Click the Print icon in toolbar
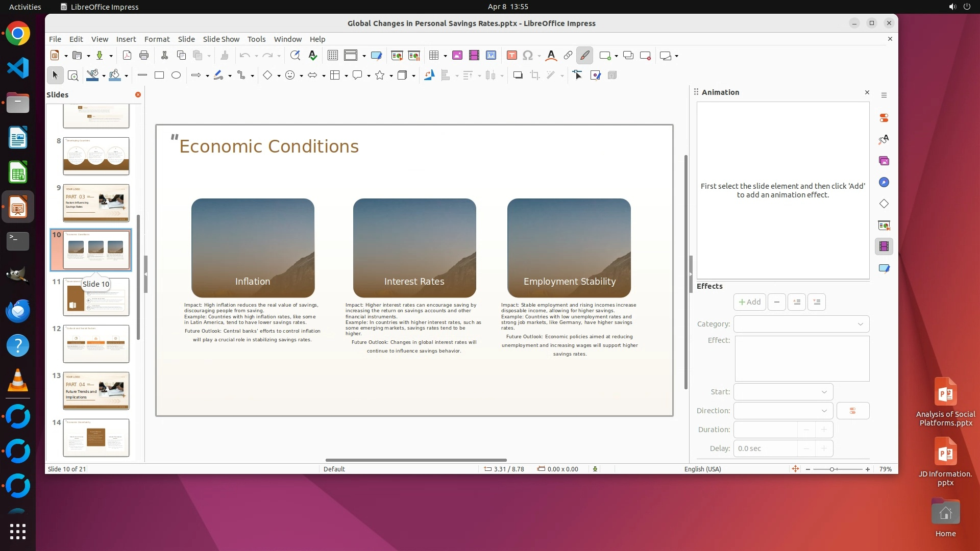Viewport: 980px width, 551px height. coord(144,56)
